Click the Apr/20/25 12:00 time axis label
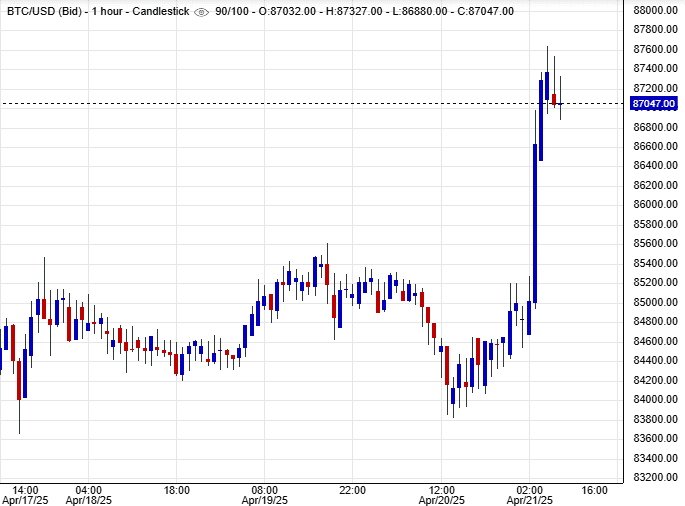 point(441,495)
